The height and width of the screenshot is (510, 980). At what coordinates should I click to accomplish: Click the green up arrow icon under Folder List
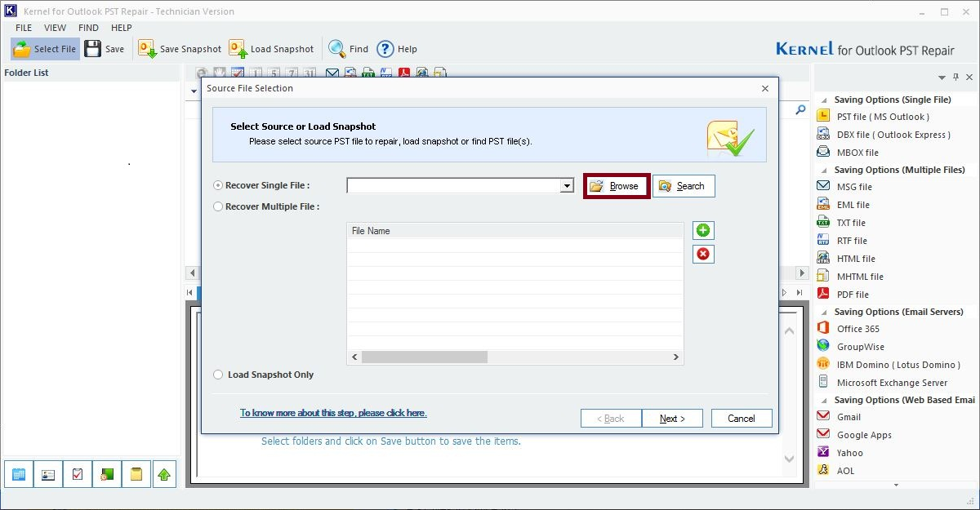click(165, 474)
